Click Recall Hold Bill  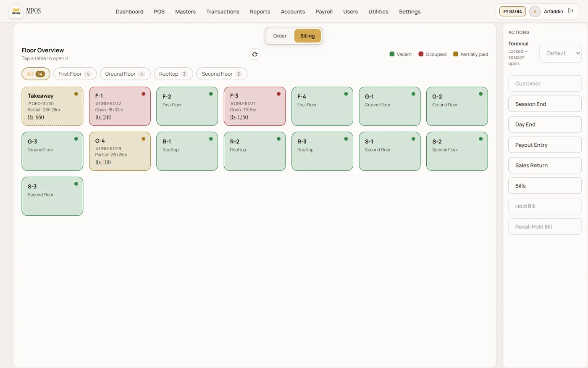click(x=545, y=227)
